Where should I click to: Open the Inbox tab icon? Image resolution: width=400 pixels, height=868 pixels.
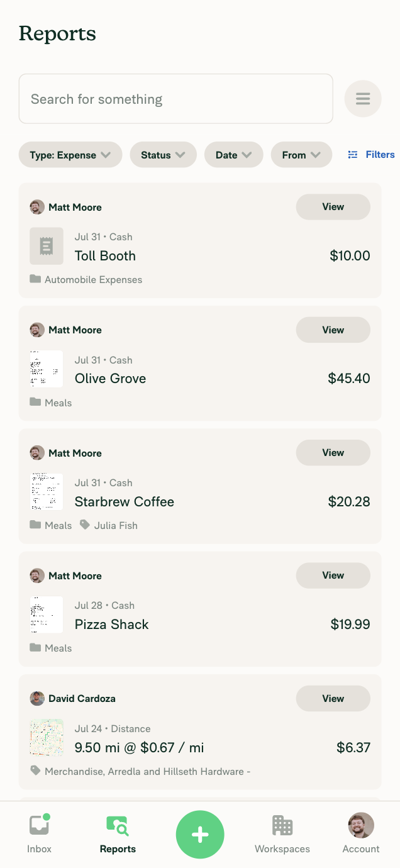coord(39,825)
